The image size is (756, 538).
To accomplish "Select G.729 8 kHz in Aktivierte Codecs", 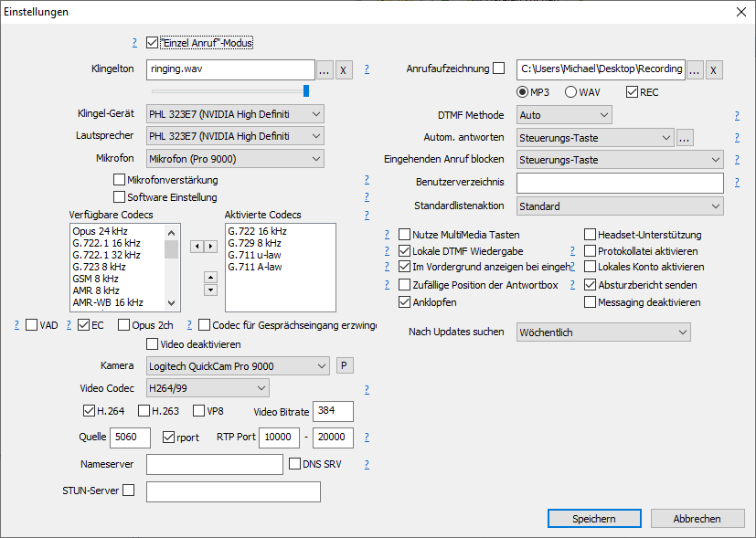I will 255,243.
